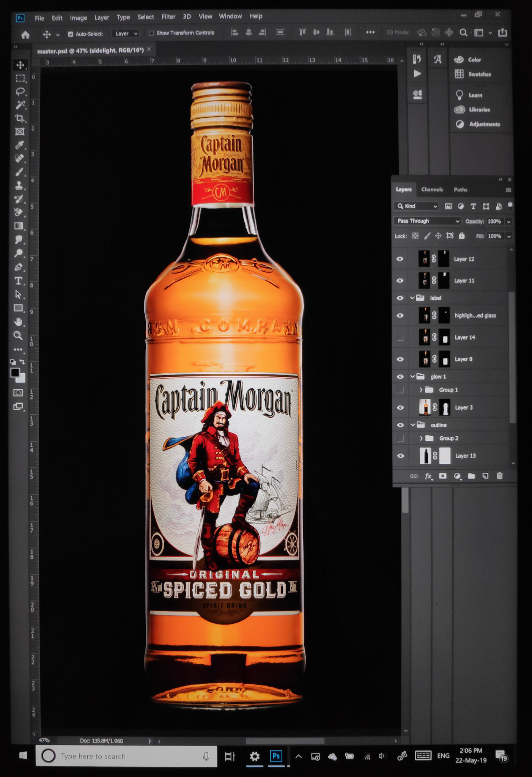
Task: Select the Gradient tool
Action: (19, 226)
